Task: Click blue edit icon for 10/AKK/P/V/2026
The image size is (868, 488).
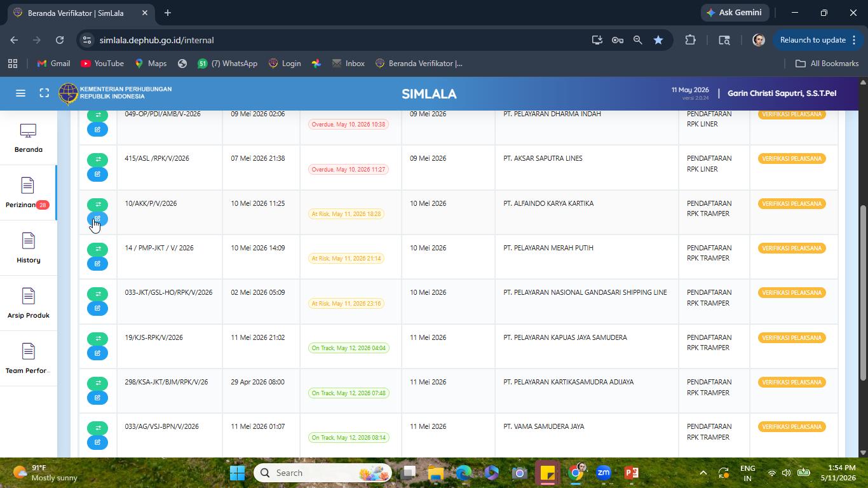Action: click(x=97, y=219)
